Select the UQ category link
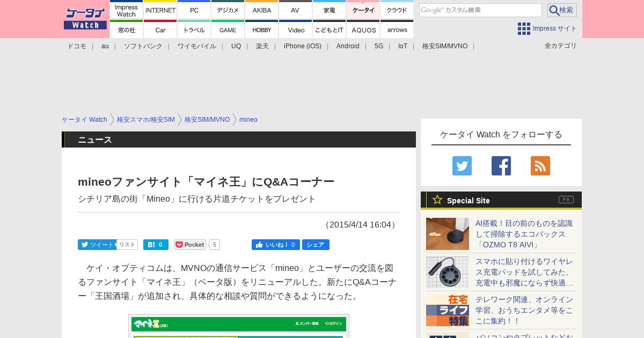The height and width of the screenshot is (338, 644). pyautogui.click(x=236, y=46)
